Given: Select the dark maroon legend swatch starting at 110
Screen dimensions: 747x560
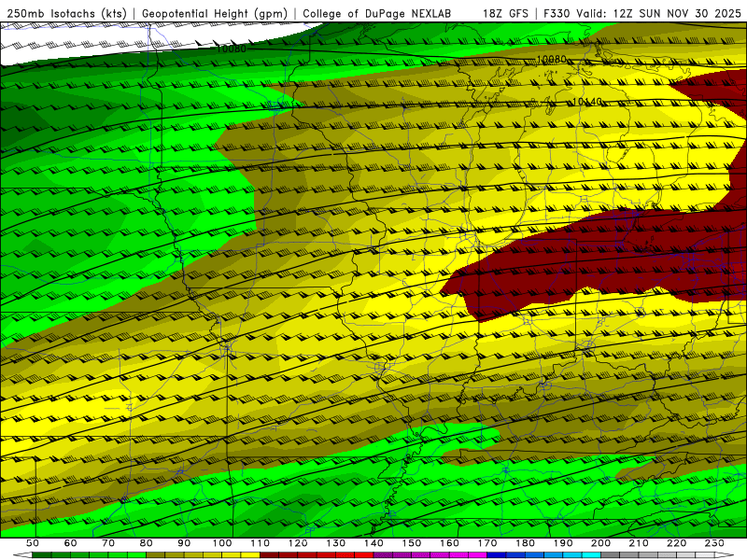Looking at the screenshot, I should pyautogui.click(x=269, y=555).
